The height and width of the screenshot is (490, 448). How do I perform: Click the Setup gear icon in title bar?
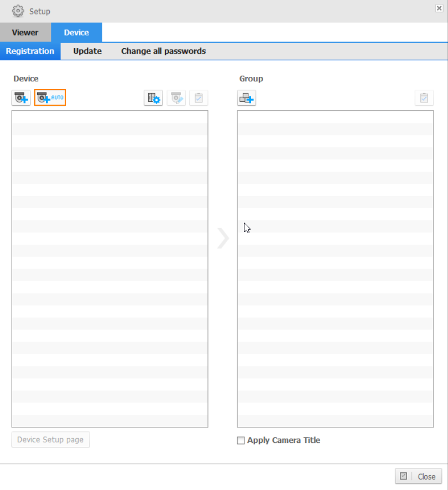coord(18,11)
